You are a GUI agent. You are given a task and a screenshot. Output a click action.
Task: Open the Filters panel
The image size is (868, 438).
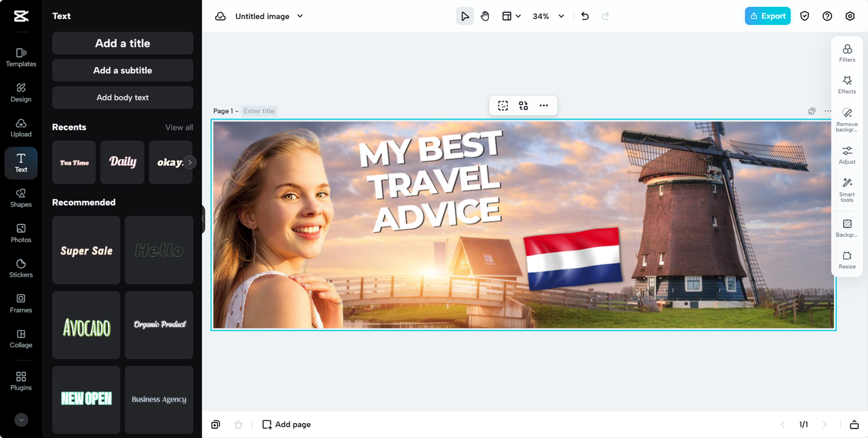tap(847, 53)
